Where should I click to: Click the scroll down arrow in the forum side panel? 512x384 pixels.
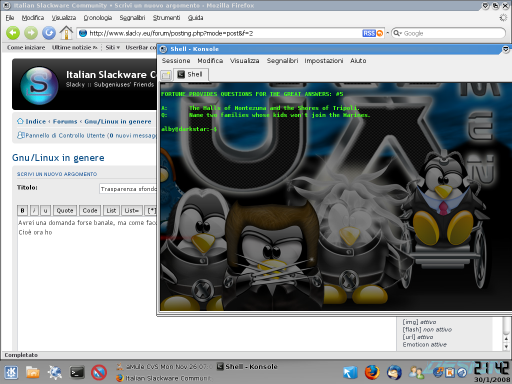[x=506, y=347]
